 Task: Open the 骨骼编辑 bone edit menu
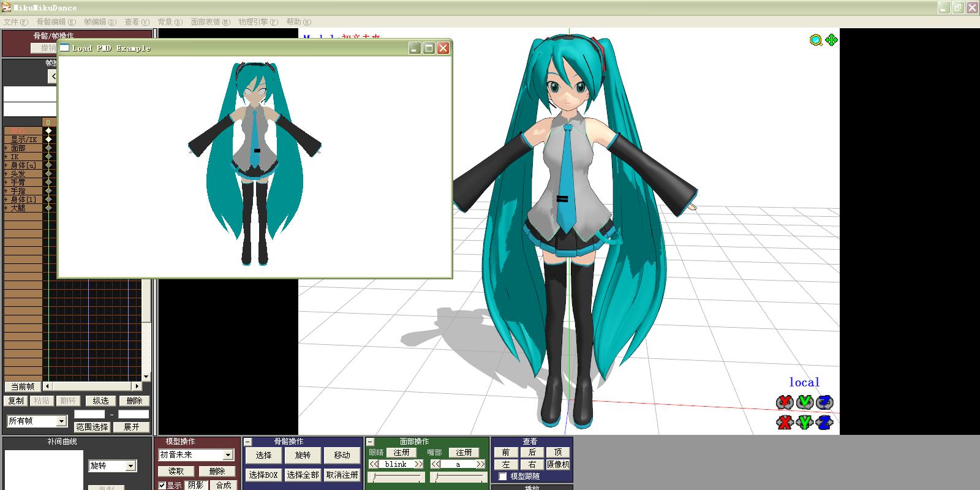(56, 21)
